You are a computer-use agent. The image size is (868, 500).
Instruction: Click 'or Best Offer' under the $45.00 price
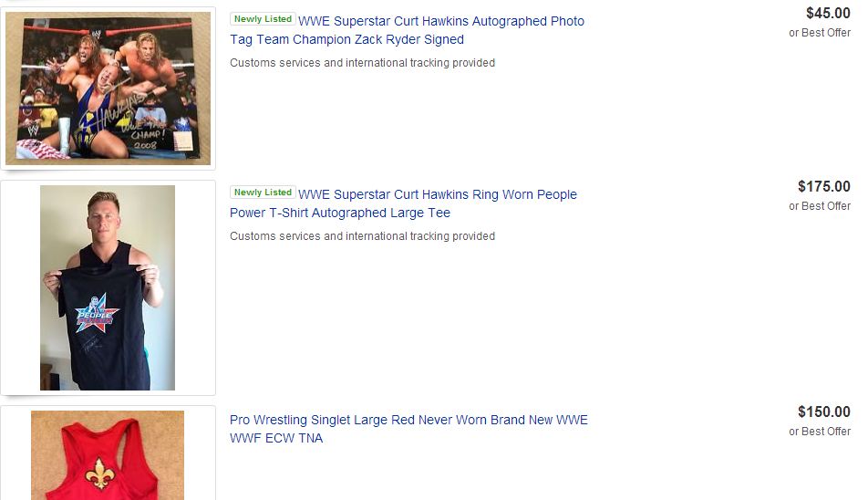coord(819,33)
